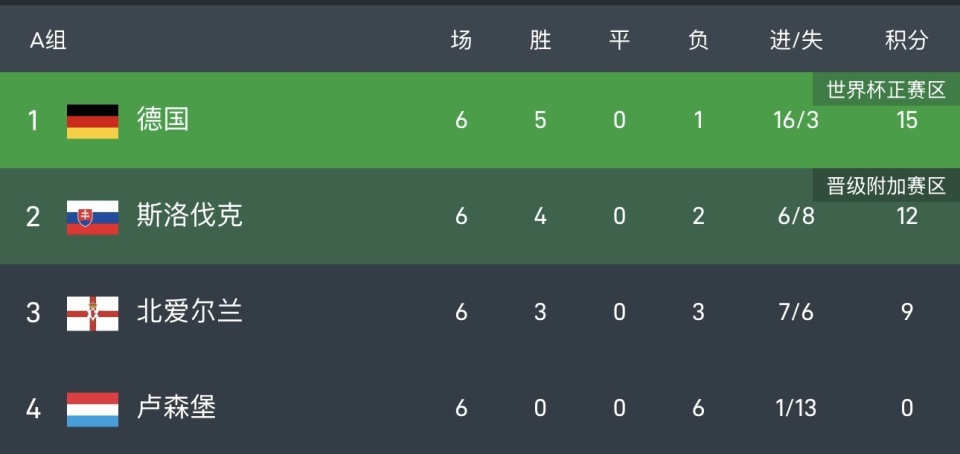Image resolution: width=960 pixels, height=454 pixels.
Task: Click the Slovakia flag icon
Action: pyautogui.click(x=92, y=217)
